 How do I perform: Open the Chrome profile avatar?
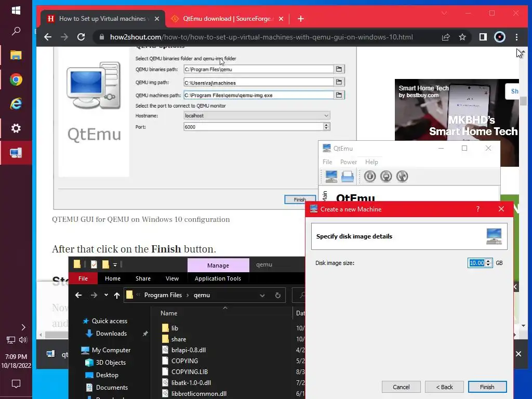[500, 37]
